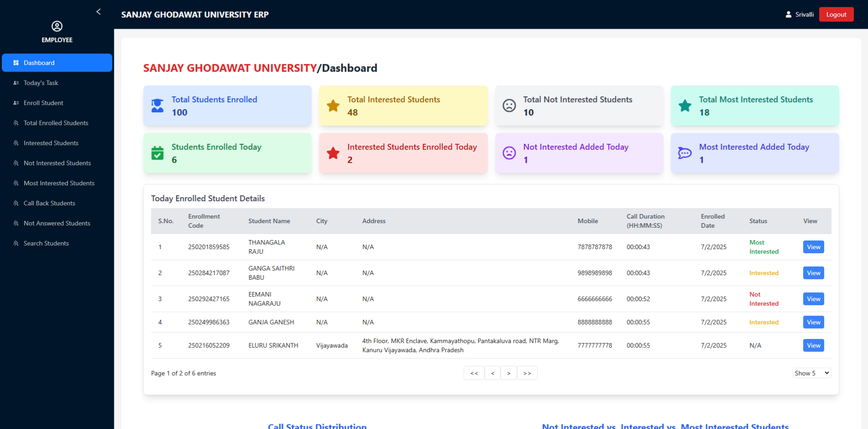The height and width of the screenshot is (429, 868).
Task: View details for THANAGALA RAJU
Action: click(813, 247)
